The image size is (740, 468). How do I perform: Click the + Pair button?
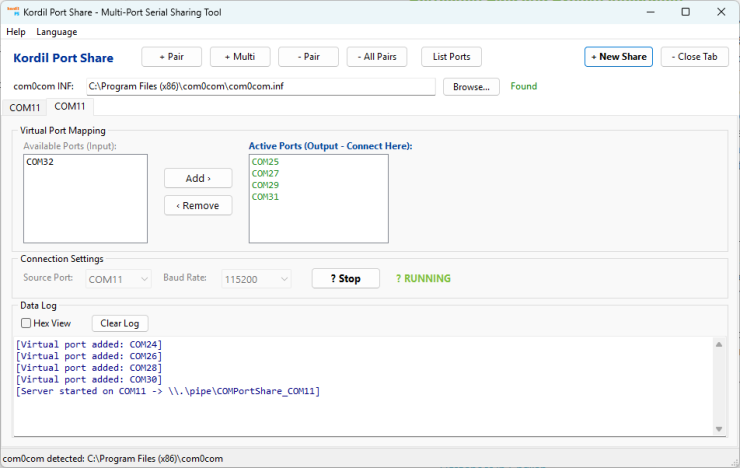[172, 57]
